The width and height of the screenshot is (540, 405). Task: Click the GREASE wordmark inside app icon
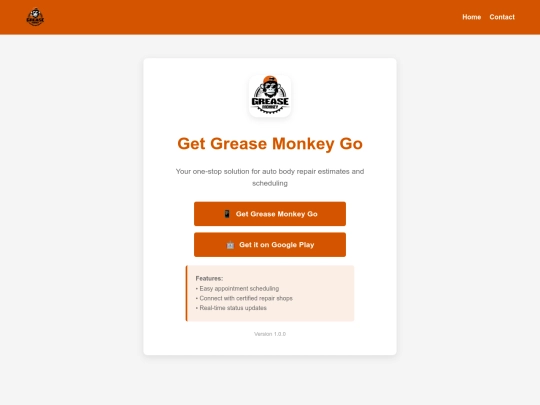point(270,101)
